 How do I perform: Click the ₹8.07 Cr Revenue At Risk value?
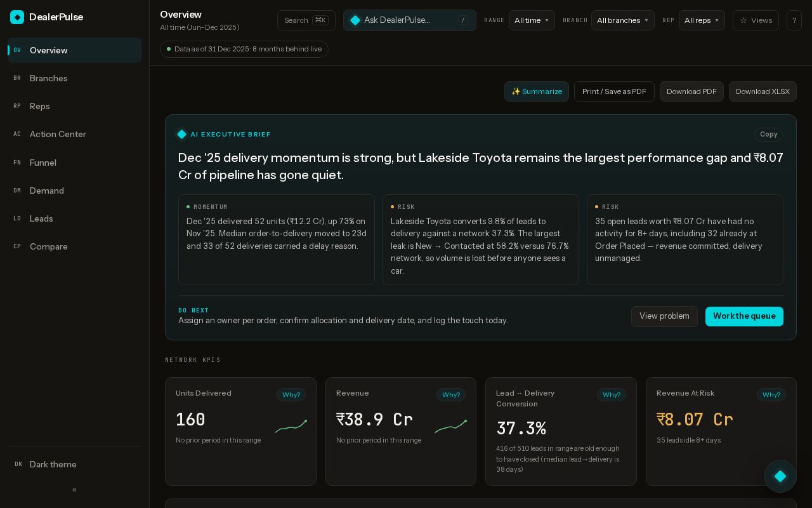coord(695,420)
